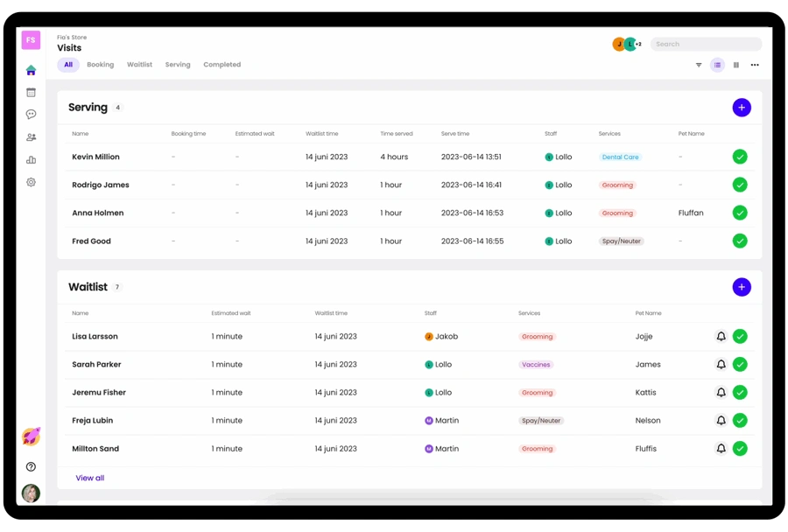Switch to list view layout
Screen dimensions: 788x532
click(x=717, y=65)
